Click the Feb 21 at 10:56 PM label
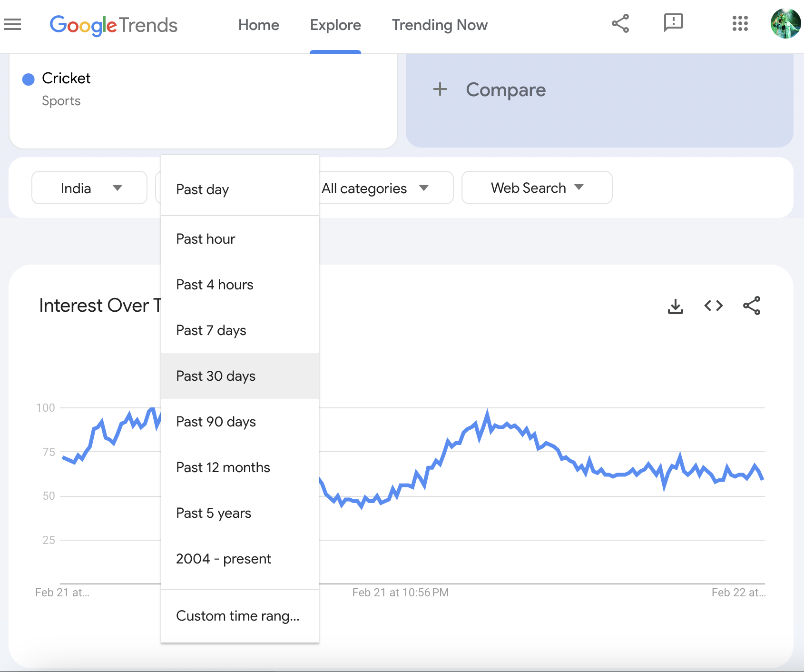Viewport: 804px width, 672px height. 401,593
